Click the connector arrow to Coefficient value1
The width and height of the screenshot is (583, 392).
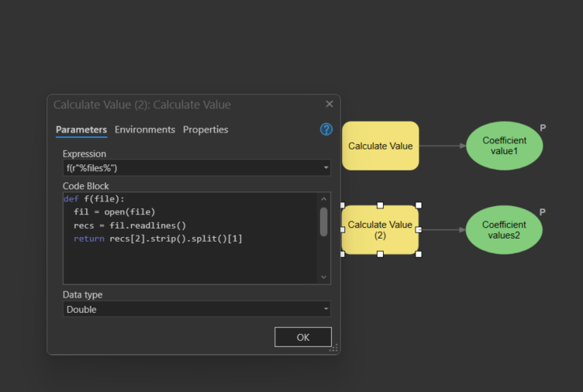tap(442, 146)
